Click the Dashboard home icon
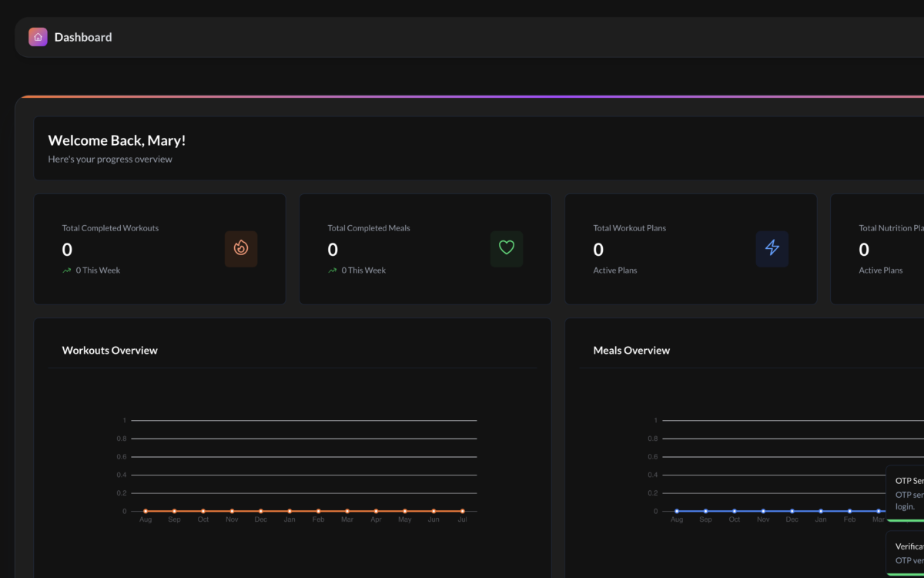 (38, 37)
